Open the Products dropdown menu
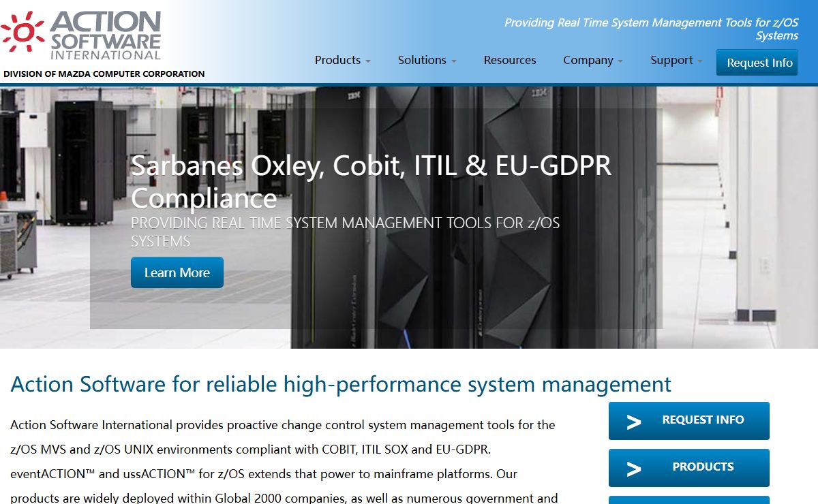818x504 pixels. (x=343, y=60)
